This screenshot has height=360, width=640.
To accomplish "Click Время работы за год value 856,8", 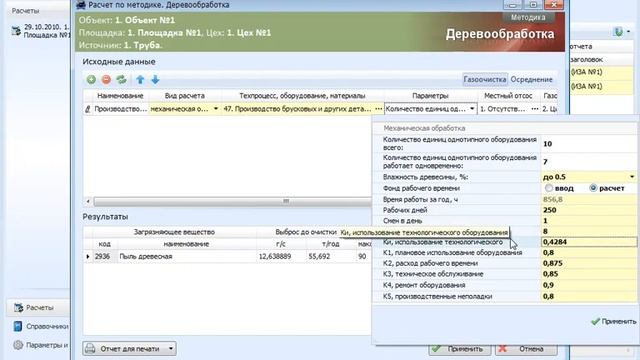I will [589, 199].
